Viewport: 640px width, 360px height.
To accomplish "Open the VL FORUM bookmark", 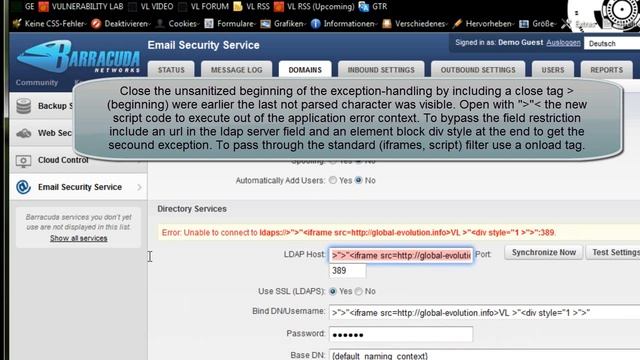I will coord(204,7).
